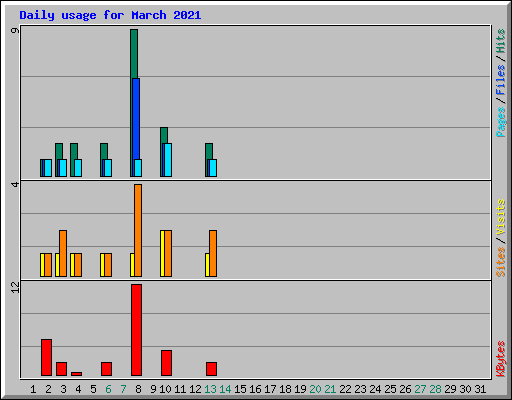512x400 pixels.
Task: Click the 'Visits' legend label
Action: click(500, 217)
